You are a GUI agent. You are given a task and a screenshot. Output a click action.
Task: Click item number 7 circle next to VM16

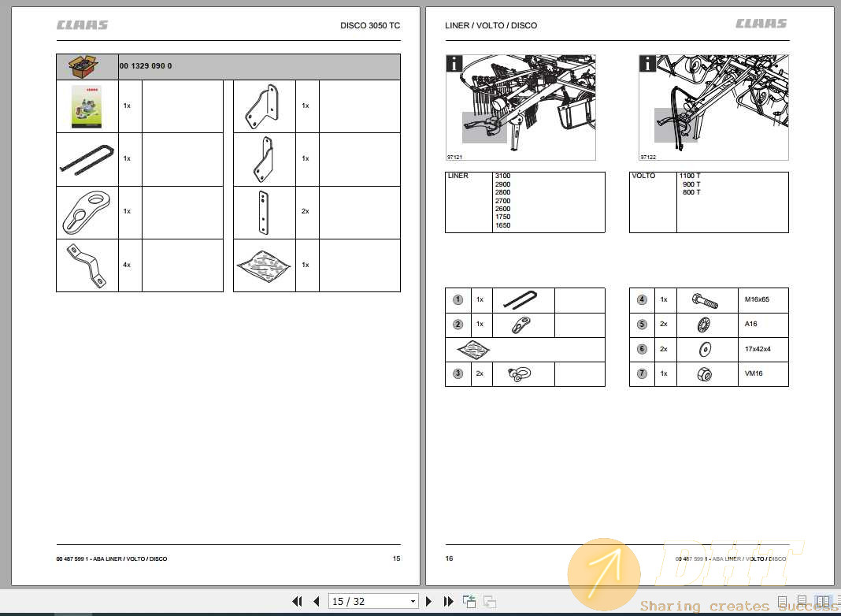pos(642,373)
